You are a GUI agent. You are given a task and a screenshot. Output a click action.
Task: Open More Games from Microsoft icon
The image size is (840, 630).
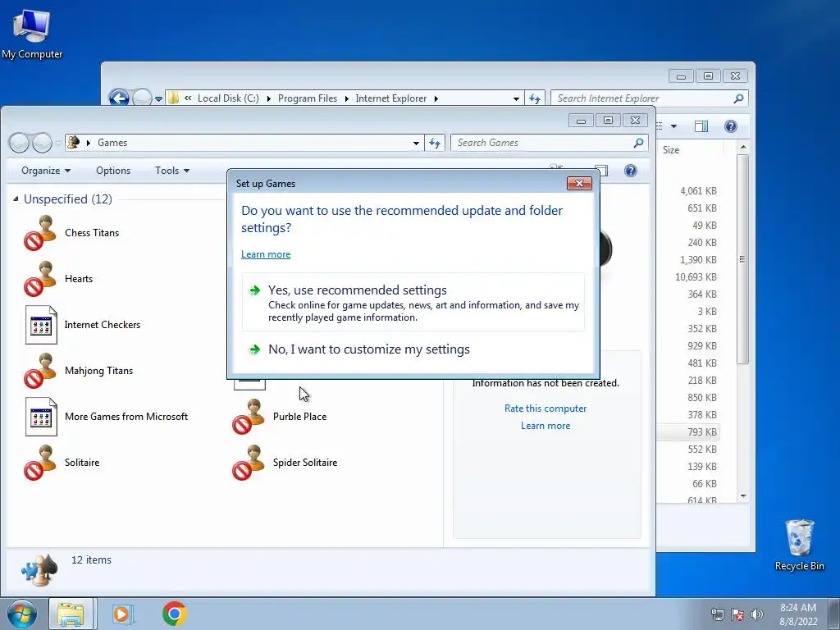click(41, 417)
